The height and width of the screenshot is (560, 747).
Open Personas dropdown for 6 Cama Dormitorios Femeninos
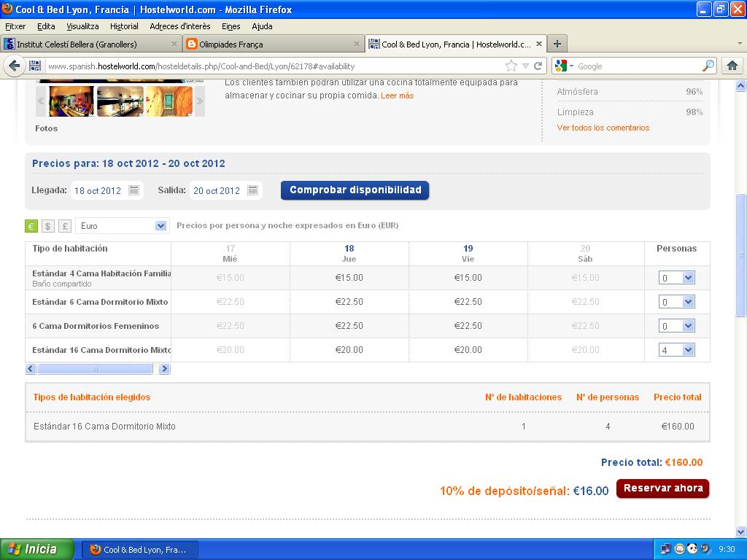pyautogui.click(x=676, y=326)
